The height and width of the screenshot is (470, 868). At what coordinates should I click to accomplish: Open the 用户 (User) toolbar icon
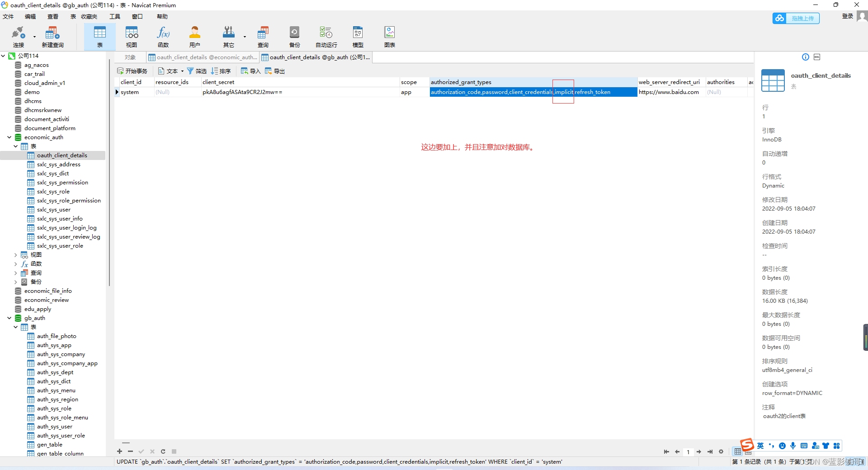tap(195, 36)
